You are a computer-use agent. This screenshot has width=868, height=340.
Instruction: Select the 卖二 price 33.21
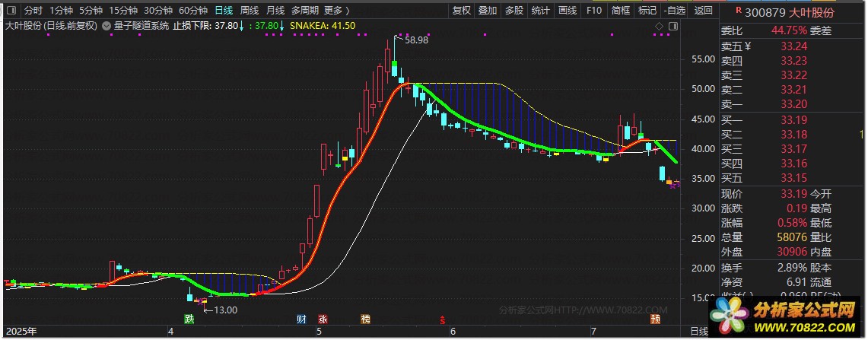793,90
